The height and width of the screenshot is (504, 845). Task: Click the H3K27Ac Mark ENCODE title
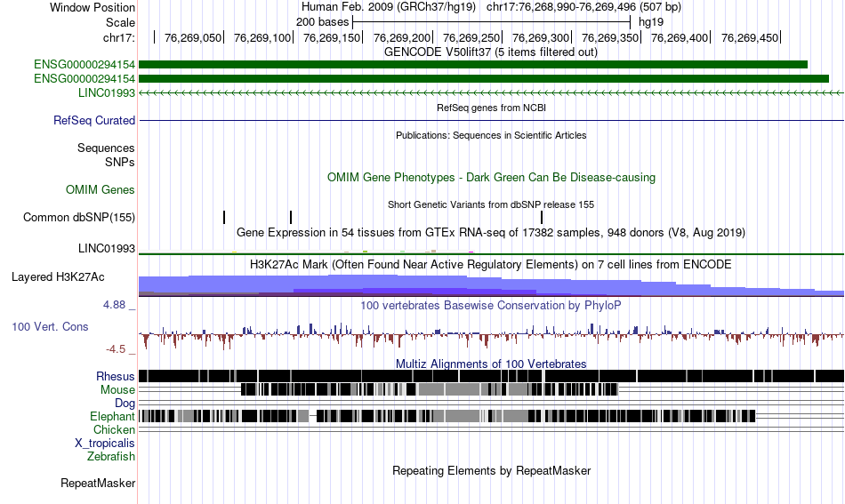pyautogui.click(x=491, y=264)
